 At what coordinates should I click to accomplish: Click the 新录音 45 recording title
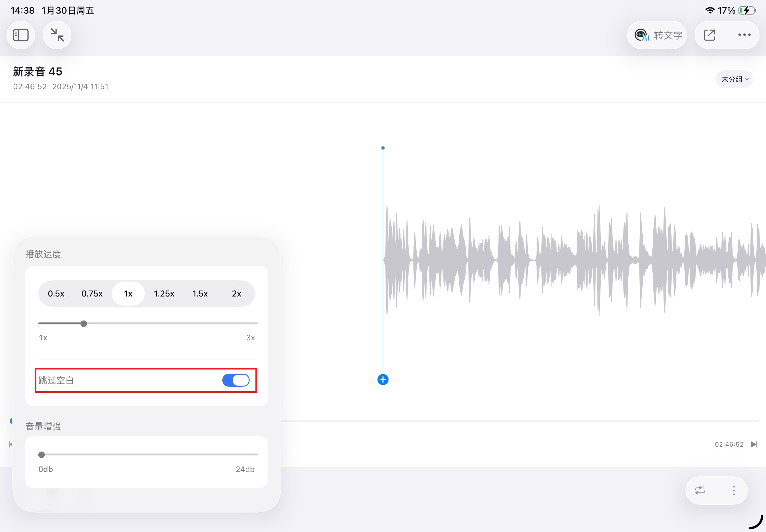coord(38,72)
